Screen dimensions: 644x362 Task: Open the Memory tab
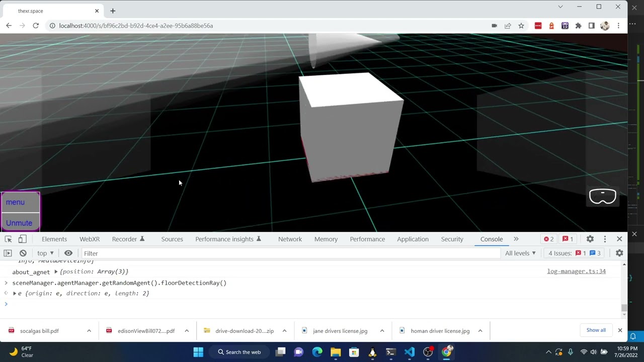[326, 239]
